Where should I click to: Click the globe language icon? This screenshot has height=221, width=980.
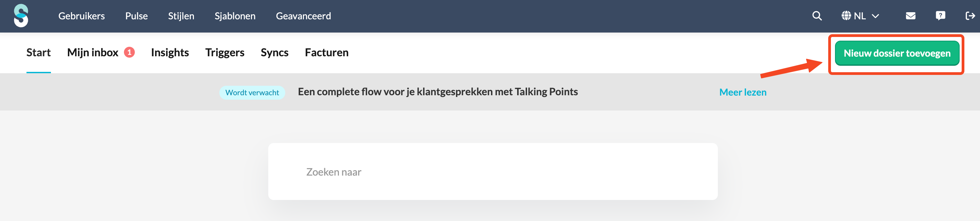pos(846,16)
